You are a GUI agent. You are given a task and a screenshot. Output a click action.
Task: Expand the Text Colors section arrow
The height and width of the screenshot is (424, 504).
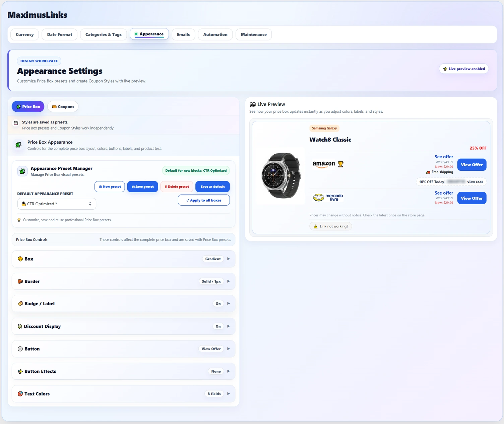229,394
